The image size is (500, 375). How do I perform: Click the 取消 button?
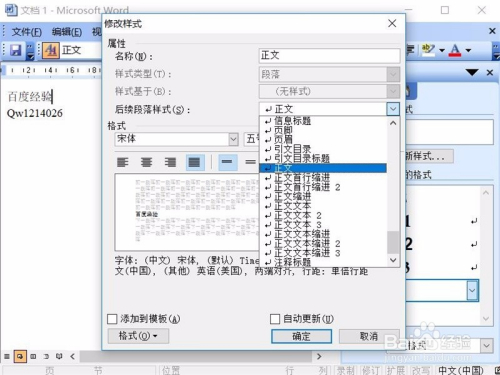click(x=369, y=336)
